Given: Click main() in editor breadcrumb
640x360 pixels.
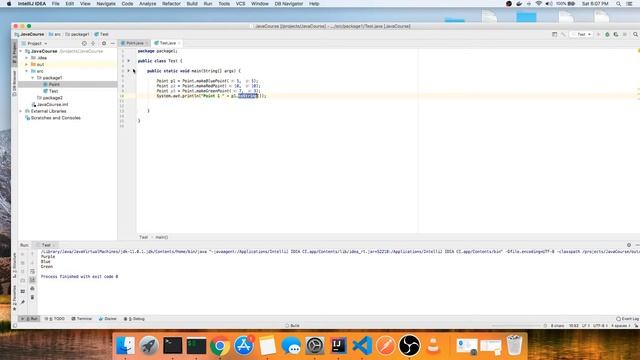Looking at the screenshot, I should tap(162, 237).
